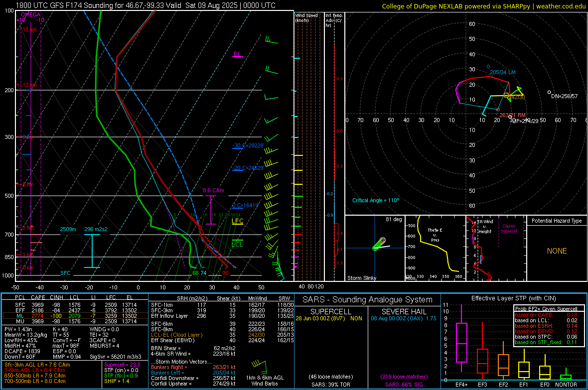Click the 'DN=256/57' hodograph label
The image size is (588, 390).
click(565, 96)
